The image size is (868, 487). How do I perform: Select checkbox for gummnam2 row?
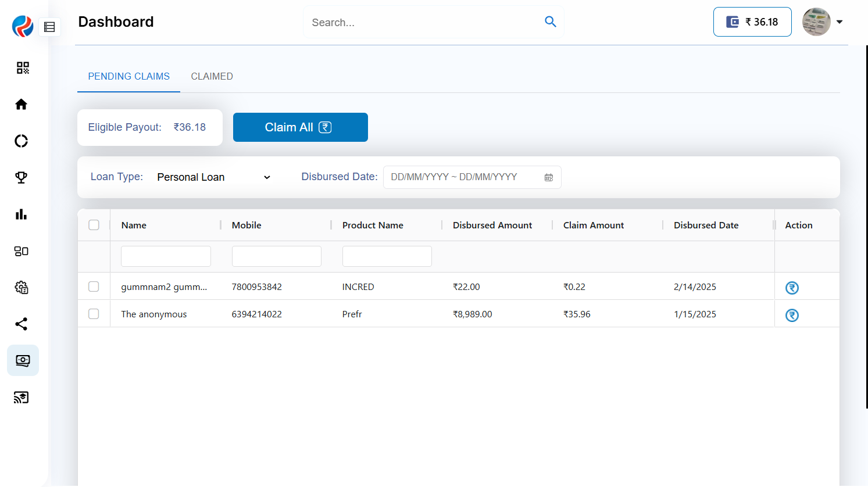coord(94,287)
